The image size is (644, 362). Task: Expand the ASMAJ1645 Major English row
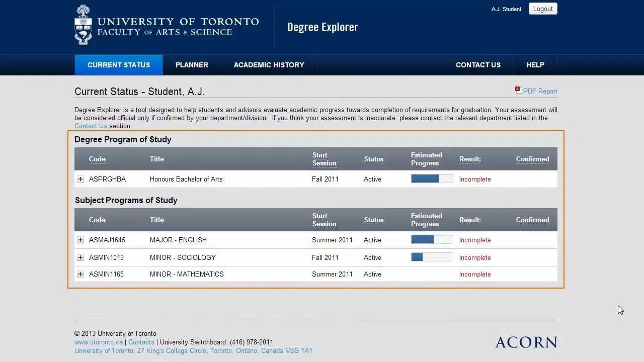click(x=80, y=240)
